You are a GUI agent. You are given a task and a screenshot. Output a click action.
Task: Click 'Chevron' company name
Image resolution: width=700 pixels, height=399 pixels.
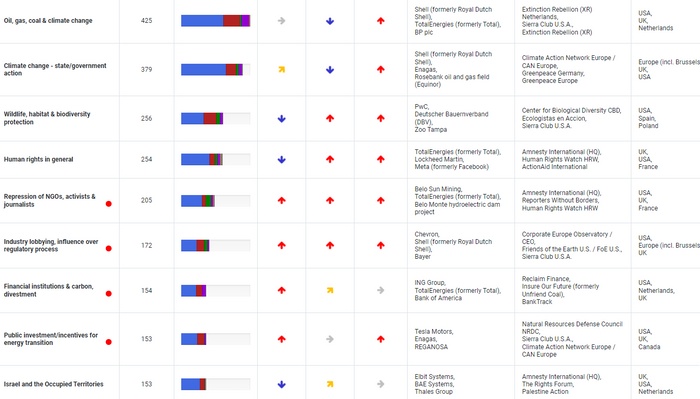[427, 234]
